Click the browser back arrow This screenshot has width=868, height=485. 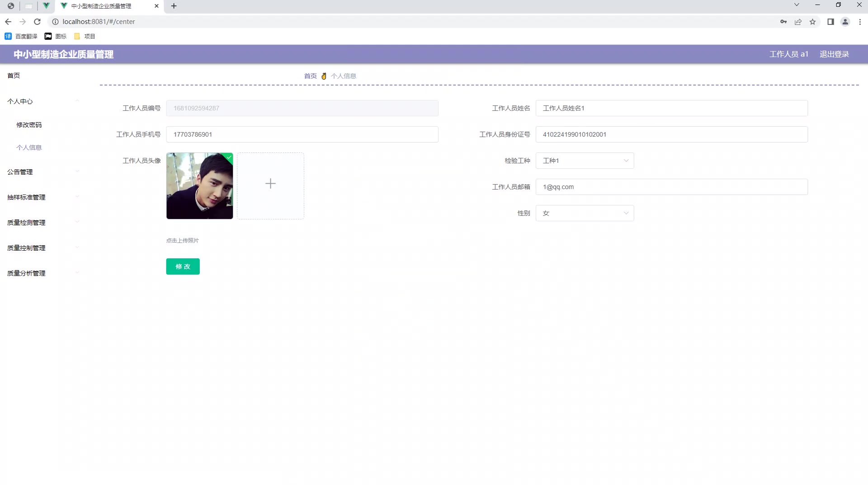(x=8, y=22)
